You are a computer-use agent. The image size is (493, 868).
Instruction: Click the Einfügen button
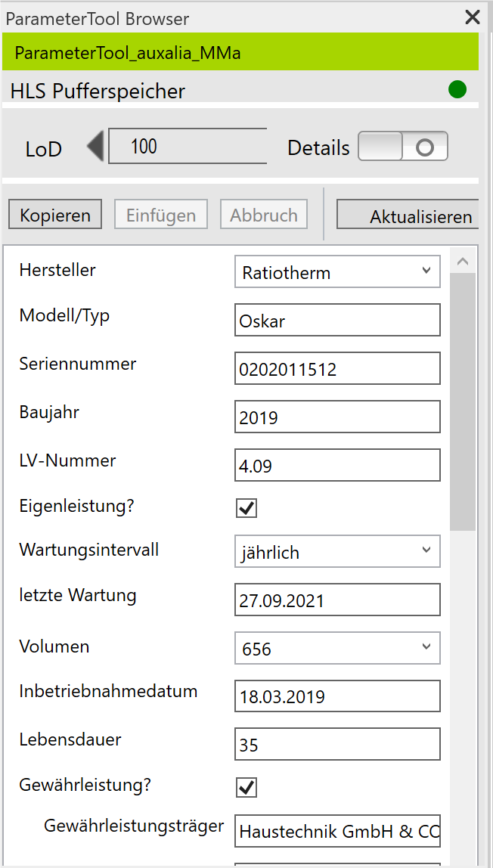point(161,215)
